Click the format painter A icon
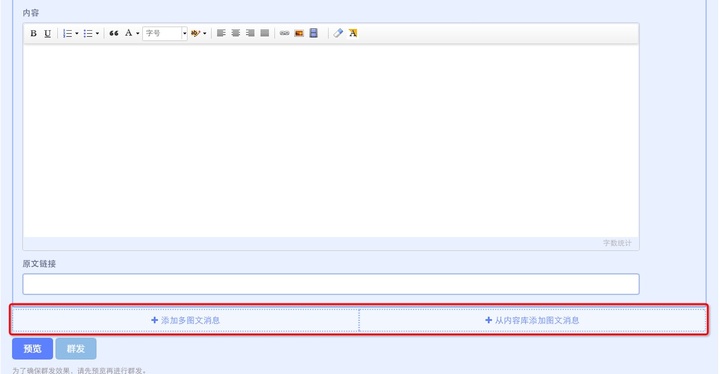Screen dimensions: 720x374 pos(353,33)
